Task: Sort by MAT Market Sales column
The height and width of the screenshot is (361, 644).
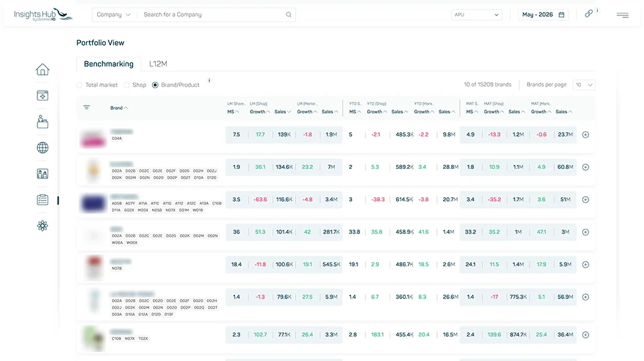Action: pyautogui.click(x=564, y=112)
